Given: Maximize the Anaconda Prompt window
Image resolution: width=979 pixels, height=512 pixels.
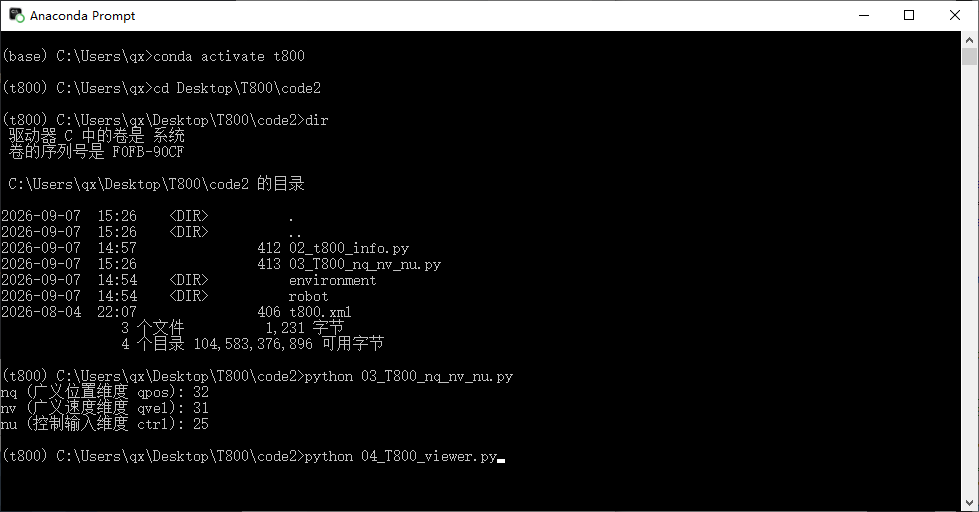Looking at the screenshot, I should (909, 15).
